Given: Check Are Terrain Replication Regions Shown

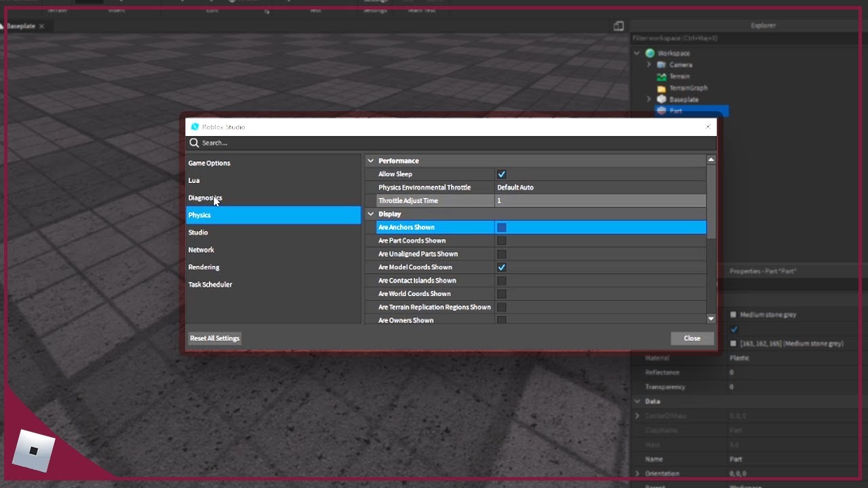Looking at the screenshot, I should coord(502,307).
